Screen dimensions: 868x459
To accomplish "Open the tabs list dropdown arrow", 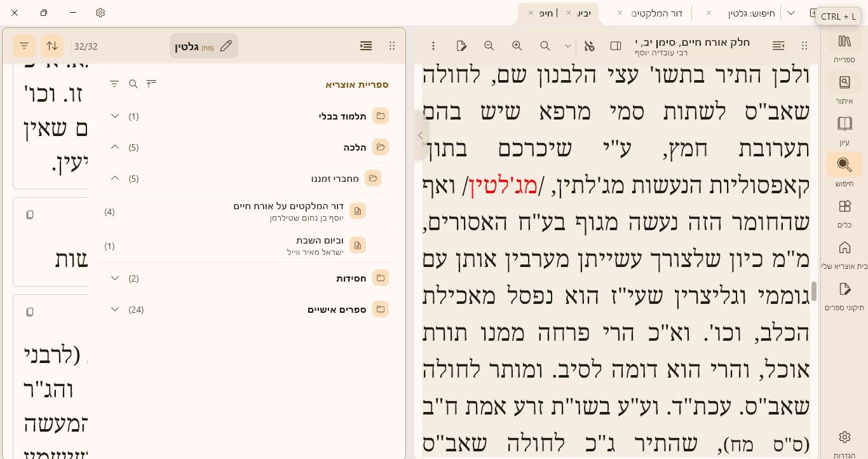I will click(791, 13).
